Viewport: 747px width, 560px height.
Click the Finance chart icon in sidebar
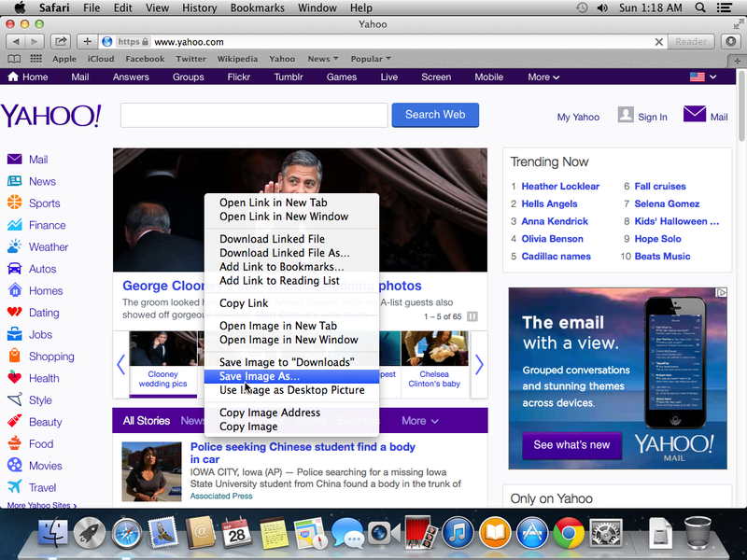click(14, 225)
